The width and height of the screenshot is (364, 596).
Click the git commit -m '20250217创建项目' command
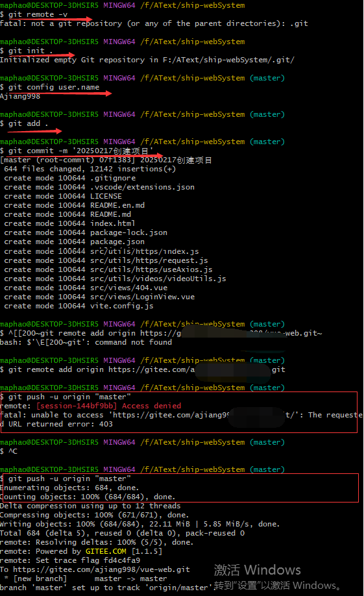point(80,151)
